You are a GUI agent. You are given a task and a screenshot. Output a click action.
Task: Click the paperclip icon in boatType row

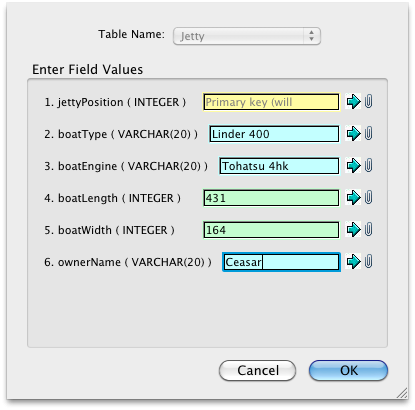[368, 133]
